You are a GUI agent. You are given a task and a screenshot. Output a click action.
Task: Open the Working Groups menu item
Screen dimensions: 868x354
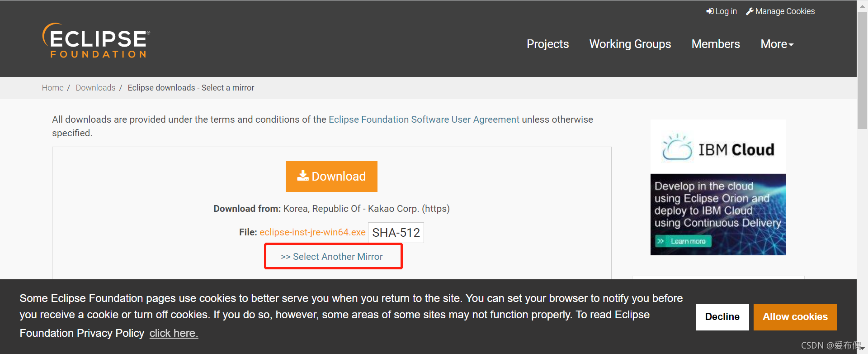coord(630,44)
